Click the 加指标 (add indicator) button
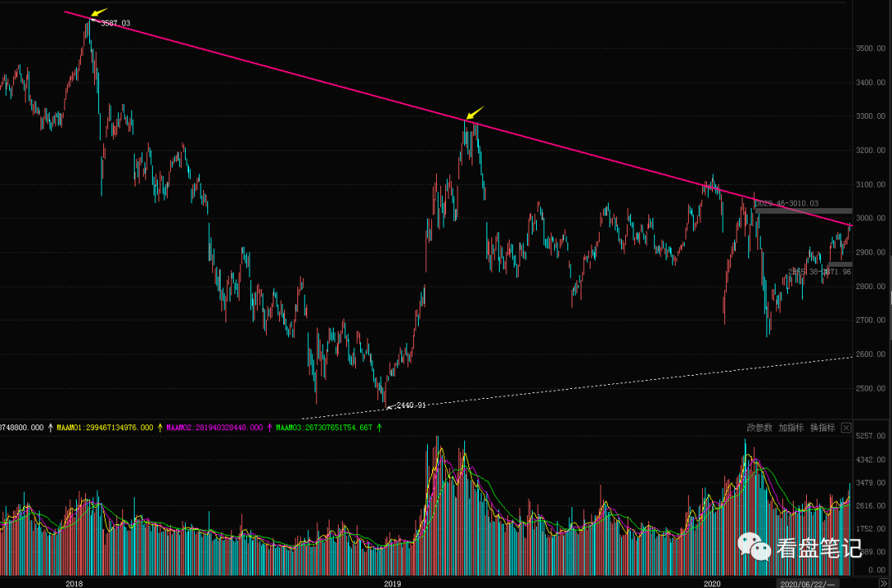This screenshot has height=588, width=892. [790, 428]
